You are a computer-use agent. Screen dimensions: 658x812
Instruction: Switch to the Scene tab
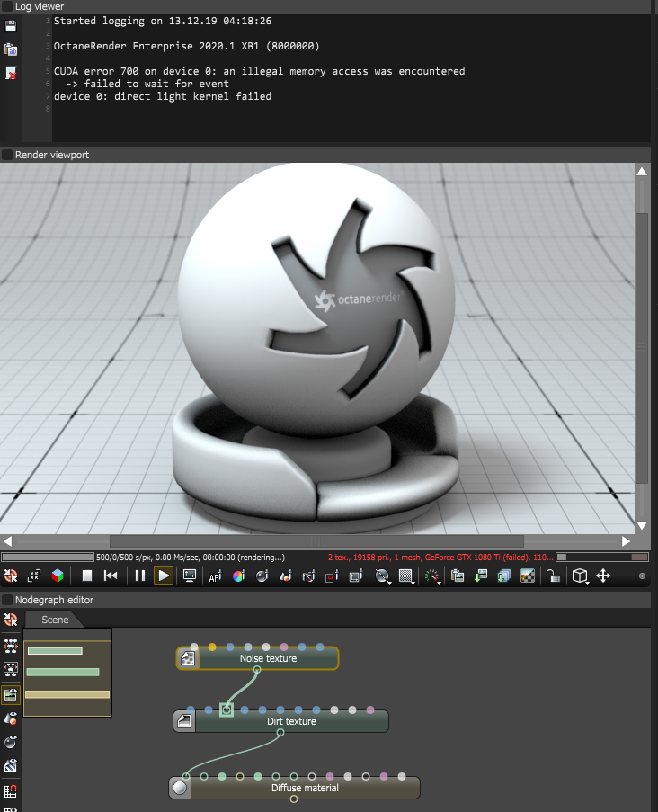(x=54, y=620)
